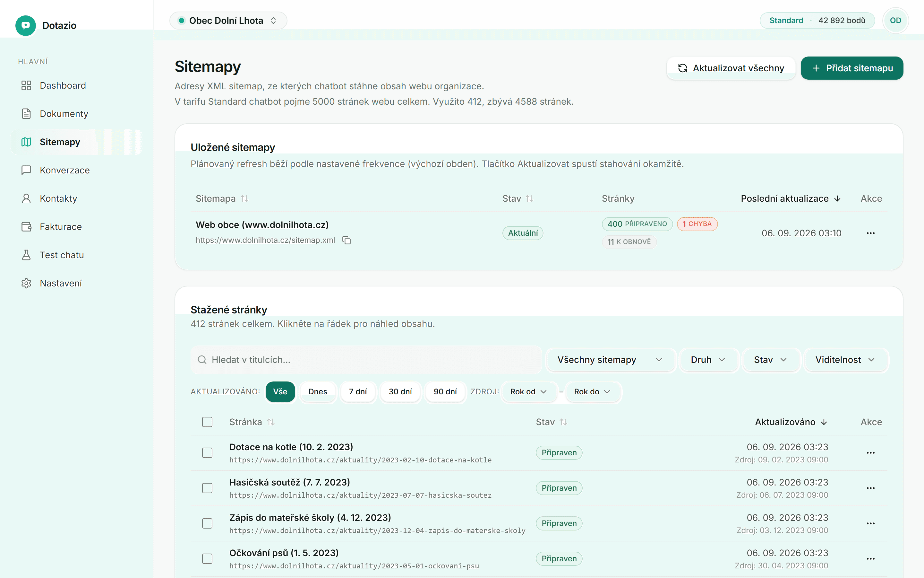Screen dimensions: 924x578
Task: Click the refresh icon in Aktualizovat všechny
Action: click(682, 68)
